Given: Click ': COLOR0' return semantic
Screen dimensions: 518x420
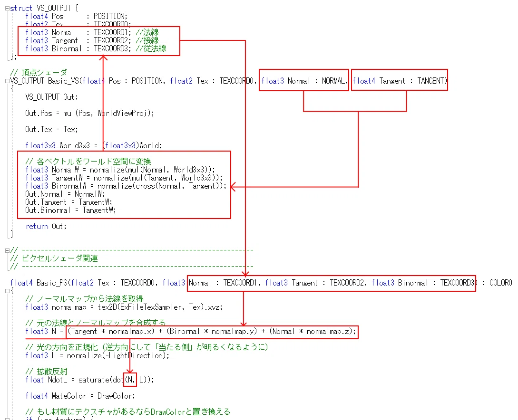Looking at the screenshot, I should [497, 283].
